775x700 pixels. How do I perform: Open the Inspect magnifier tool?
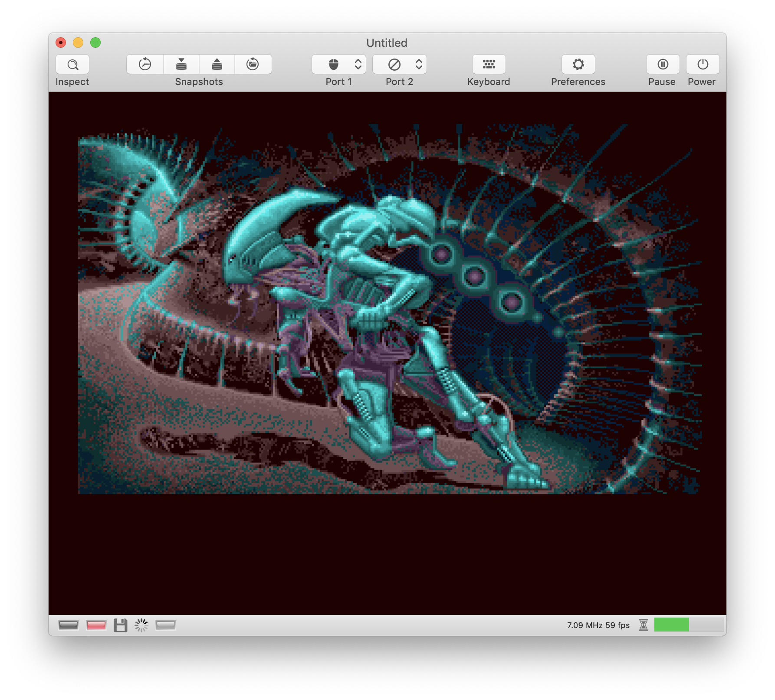tap(72, 64)
